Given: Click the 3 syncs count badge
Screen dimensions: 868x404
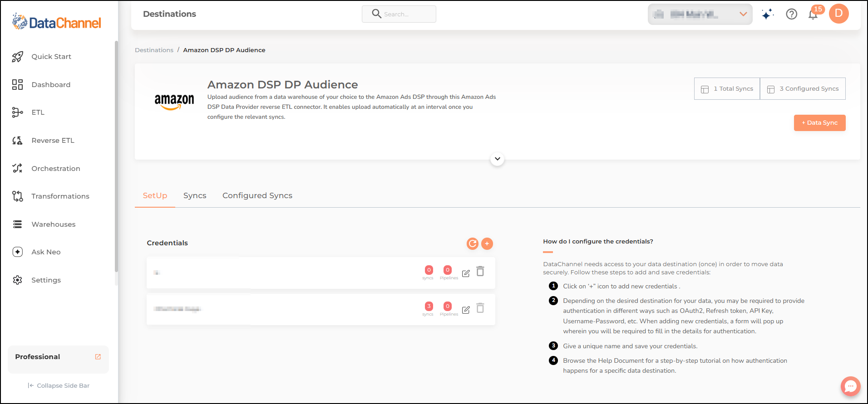Looking at the screenshot, I should (x=429, y=307).
